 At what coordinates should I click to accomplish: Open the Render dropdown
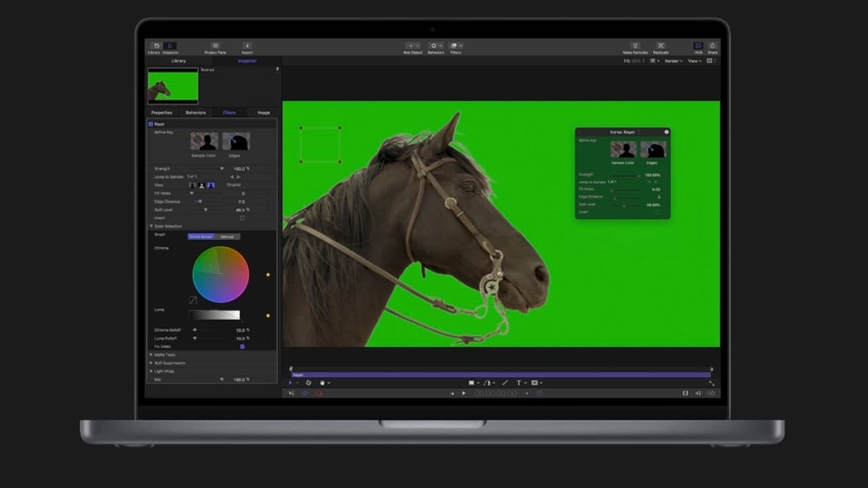click(674, 61)
